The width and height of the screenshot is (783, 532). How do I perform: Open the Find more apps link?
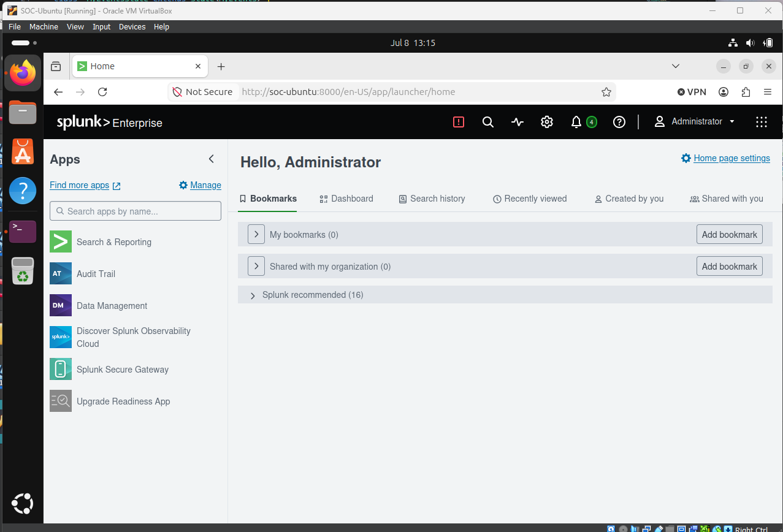coord(85,185)
